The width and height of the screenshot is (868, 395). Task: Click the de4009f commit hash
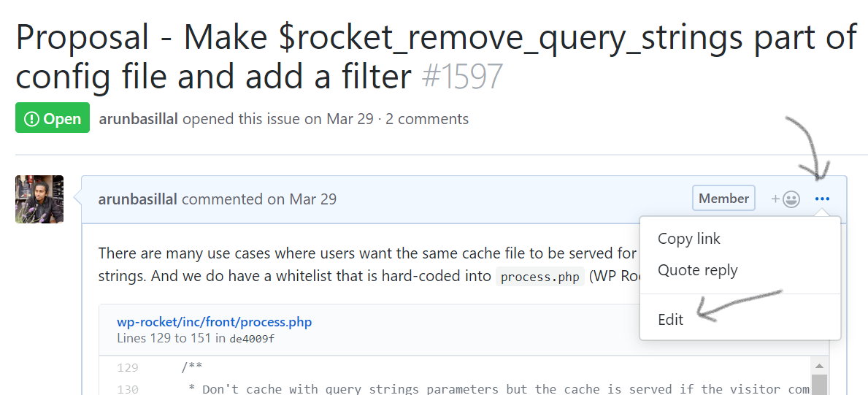pos(252,339)
